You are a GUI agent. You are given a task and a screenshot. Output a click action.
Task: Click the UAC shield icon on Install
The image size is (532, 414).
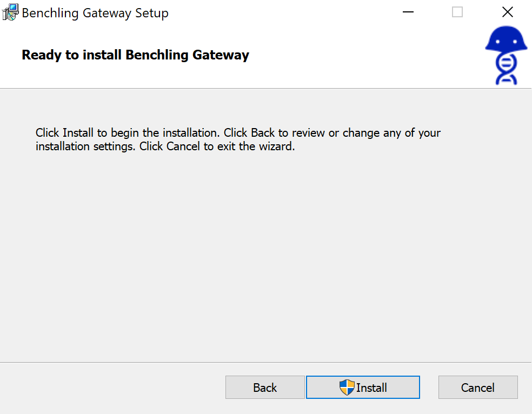347,387
